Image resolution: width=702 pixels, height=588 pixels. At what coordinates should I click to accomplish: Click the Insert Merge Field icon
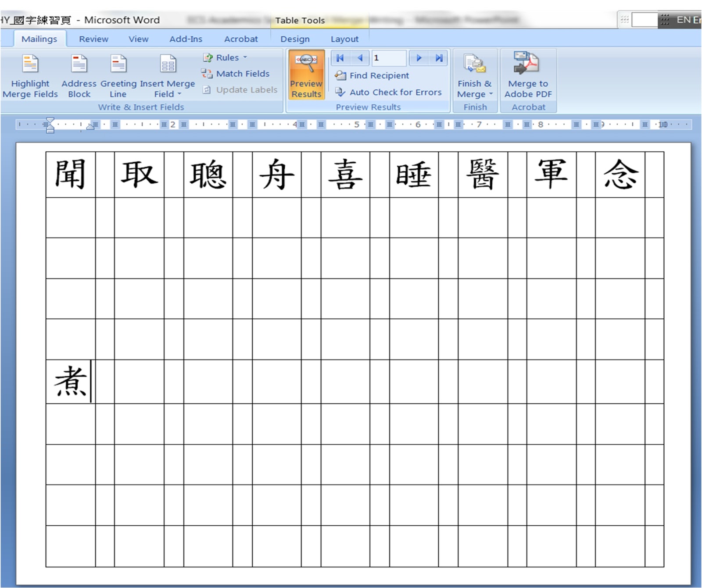click(x=168, y=64)
